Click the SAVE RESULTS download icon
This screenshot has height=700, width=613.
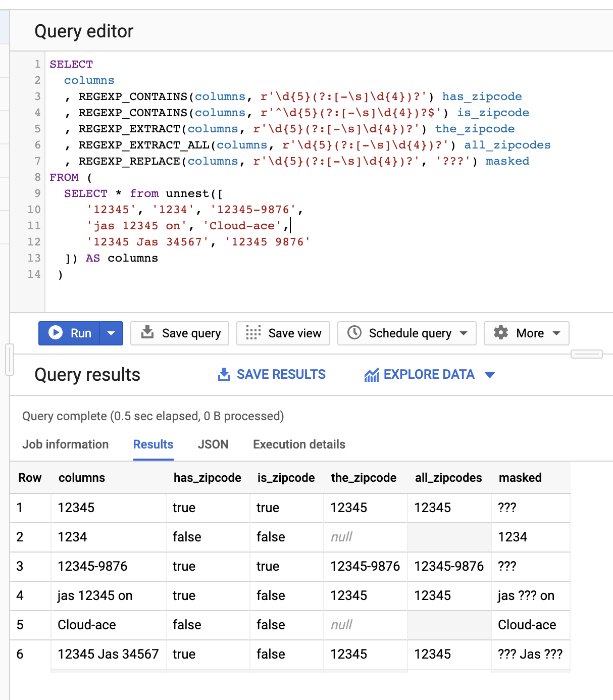pos(224,374)
